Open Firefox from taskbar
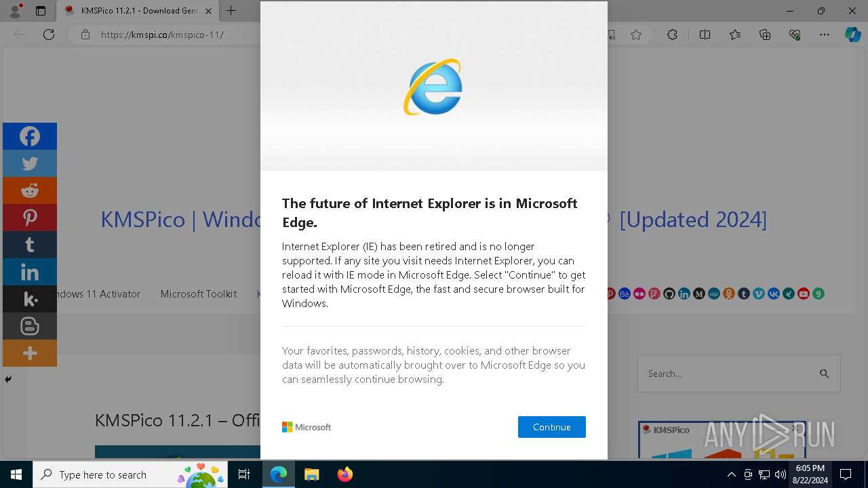Viewport: 868px width, 488px height. point(344,474)
